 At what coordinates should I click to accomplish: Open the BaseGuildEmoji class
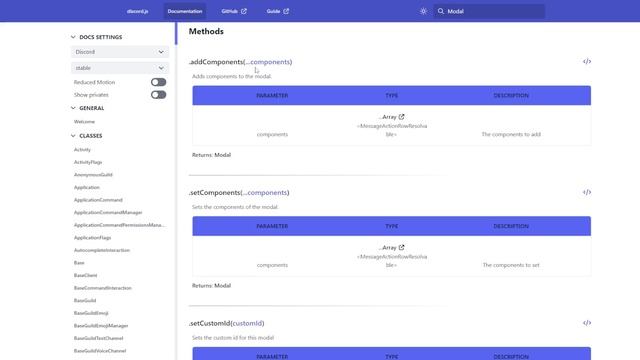tap(91, 313)
